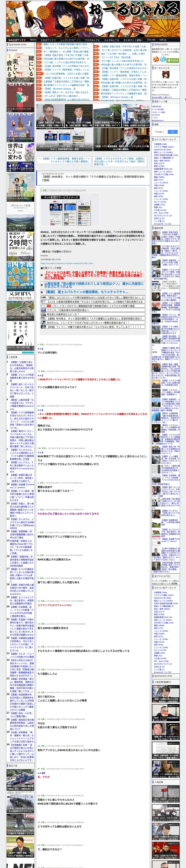
Task: Click the article title NHK焦る ネット受信の解約
Action: coord(93,178)
